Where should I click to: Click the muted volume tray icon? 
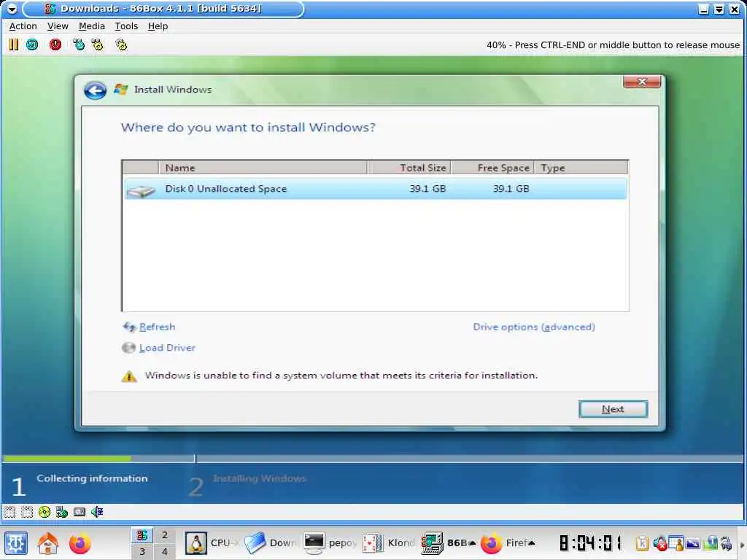point(659,542)
